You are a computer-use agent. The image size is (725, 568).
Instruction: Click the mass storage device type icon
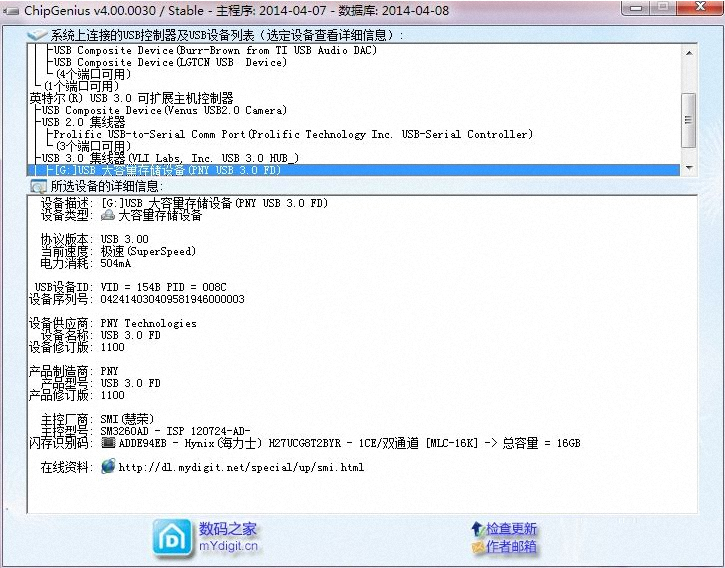tap(108, 215)
